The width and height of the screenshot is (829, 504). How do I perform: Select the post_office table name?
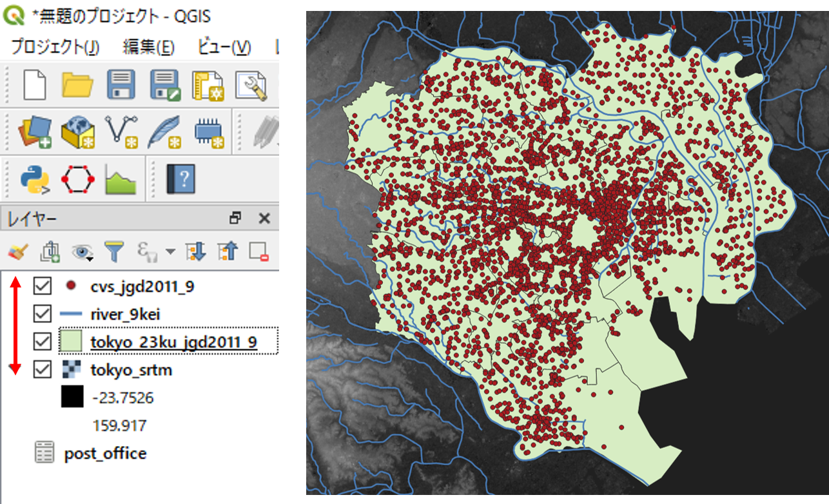[106, 454]
